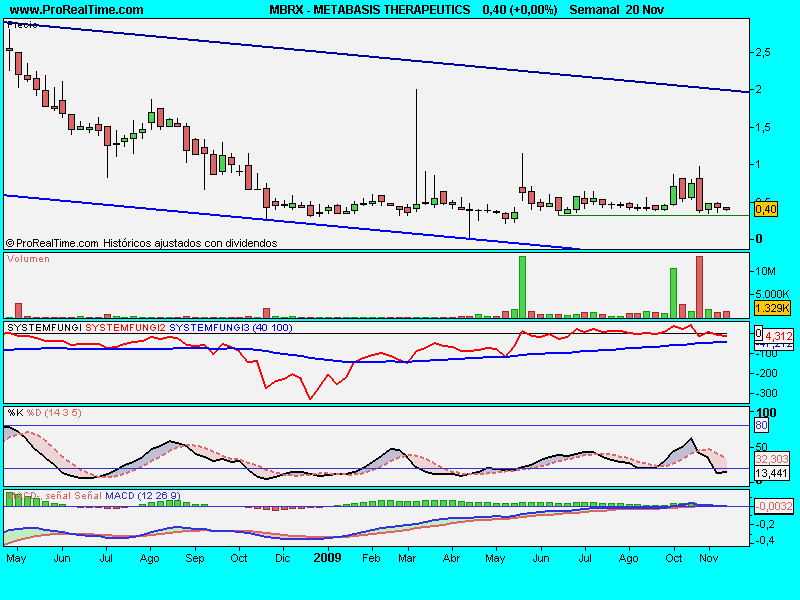Screen dimensions: 800x600
Task: Click the tallest red volume bar
Action: tap(699, 287)
